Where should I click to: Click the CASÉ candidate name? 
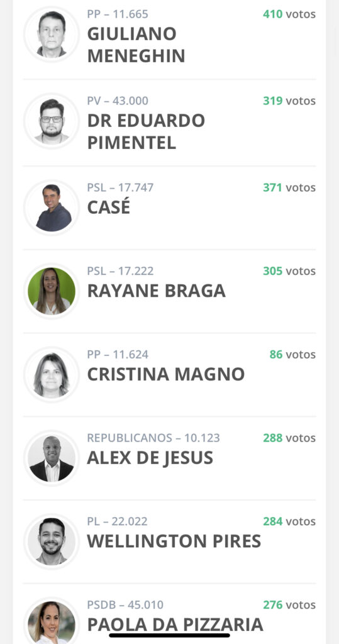pos(108,208)
